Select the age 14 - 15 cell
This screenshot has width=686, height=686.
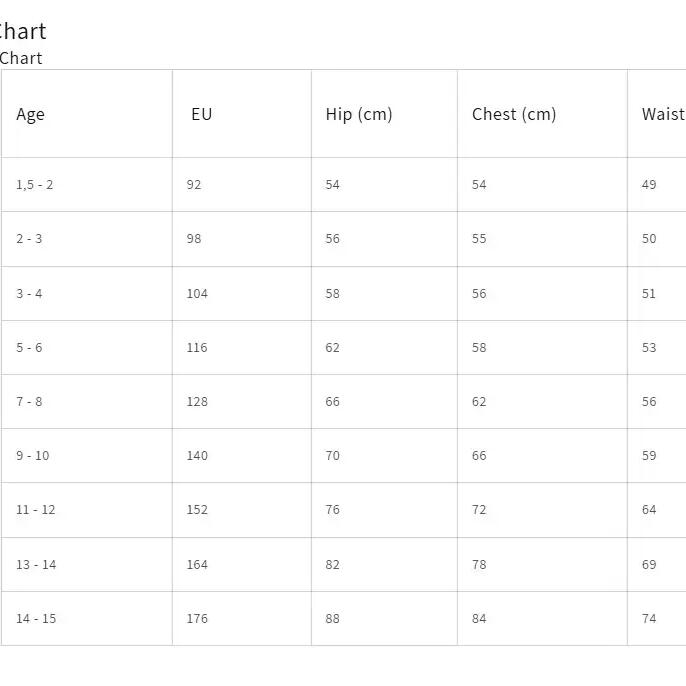[x=87, y=619]
